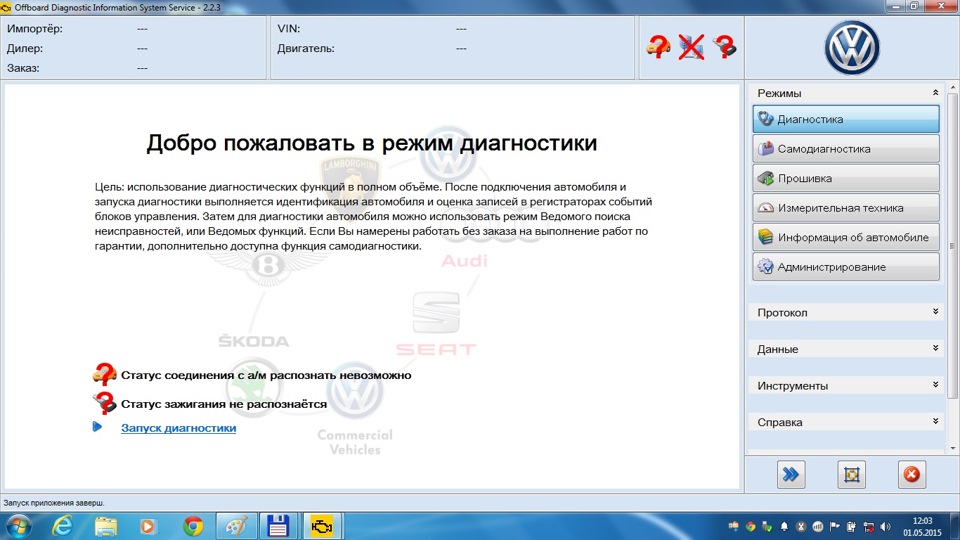The width and height of the screenshot is (960, 540).
Task: Click status bar text Запуск приложения заверш.
Action: click(x=54, y=503)
